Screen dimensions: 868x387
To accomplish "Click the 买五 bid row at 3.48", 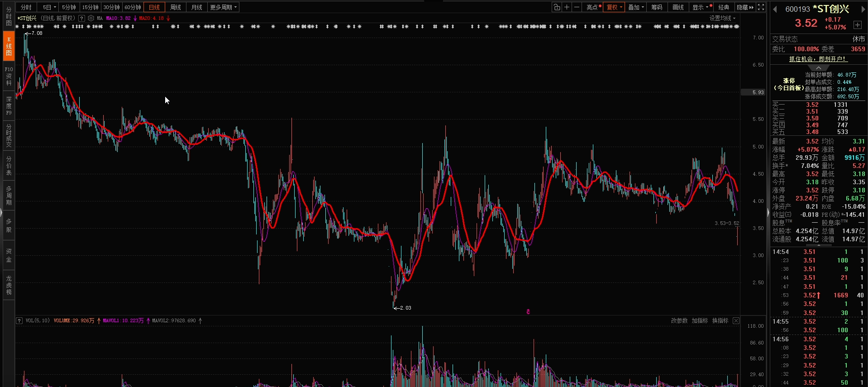I will pyautogui.click(x=818, y=132).
